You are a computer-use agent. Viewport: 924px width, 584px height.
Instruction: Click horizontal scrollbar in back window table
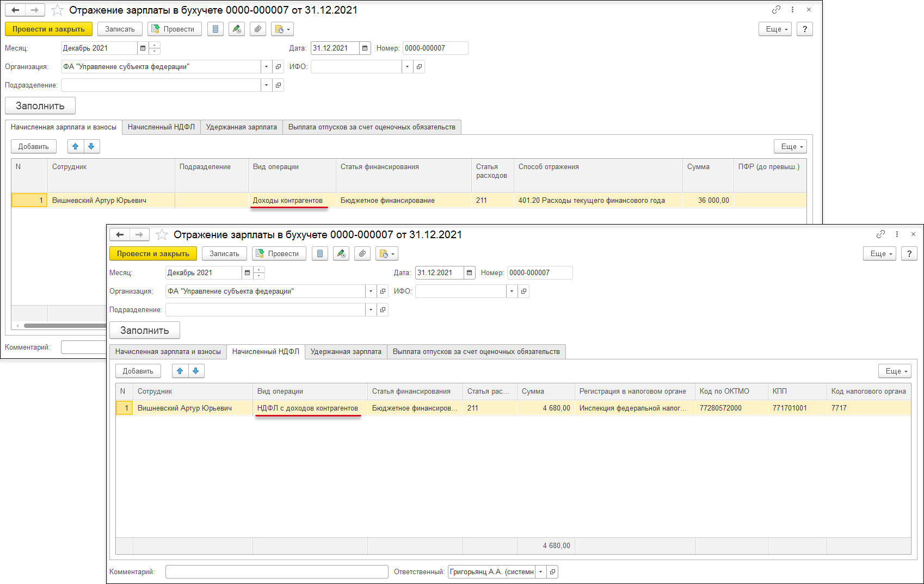(65, 326)
